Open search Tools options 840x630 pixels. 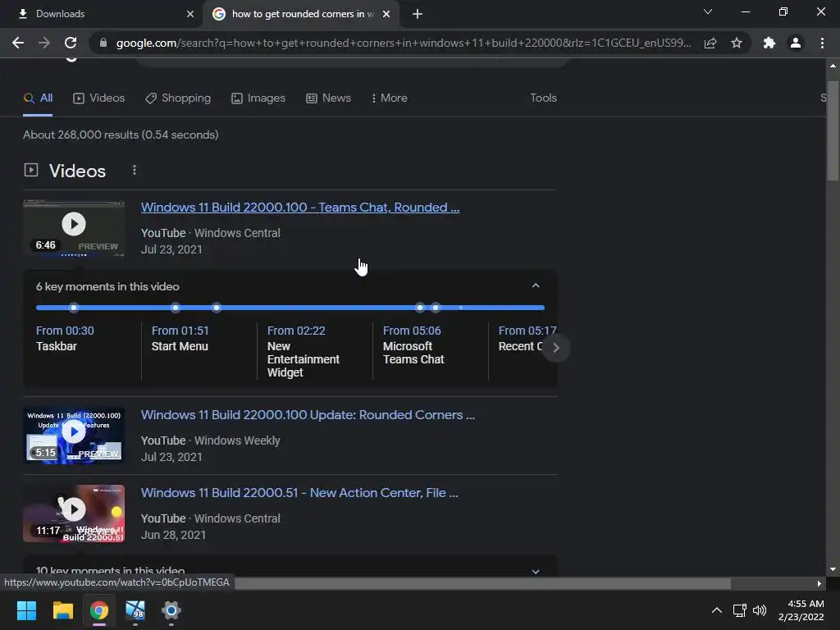(543, 98)
